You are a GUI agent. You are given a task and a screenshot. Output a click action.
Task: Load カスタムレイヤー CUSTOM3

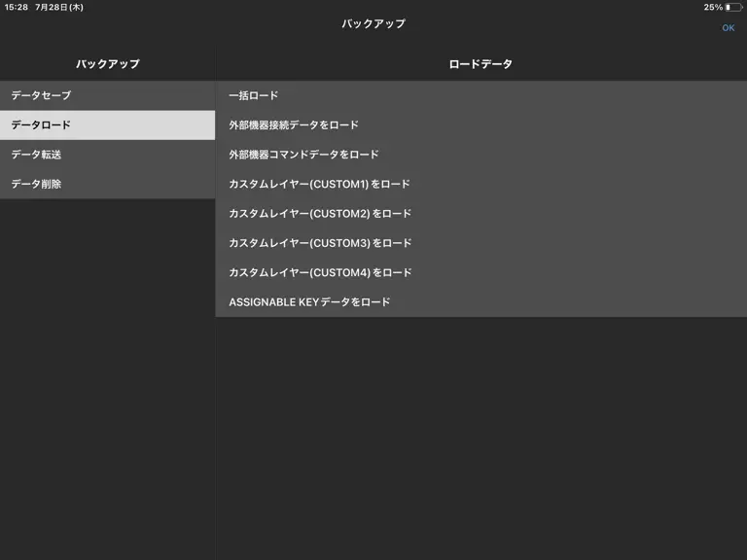coord(481,243)
